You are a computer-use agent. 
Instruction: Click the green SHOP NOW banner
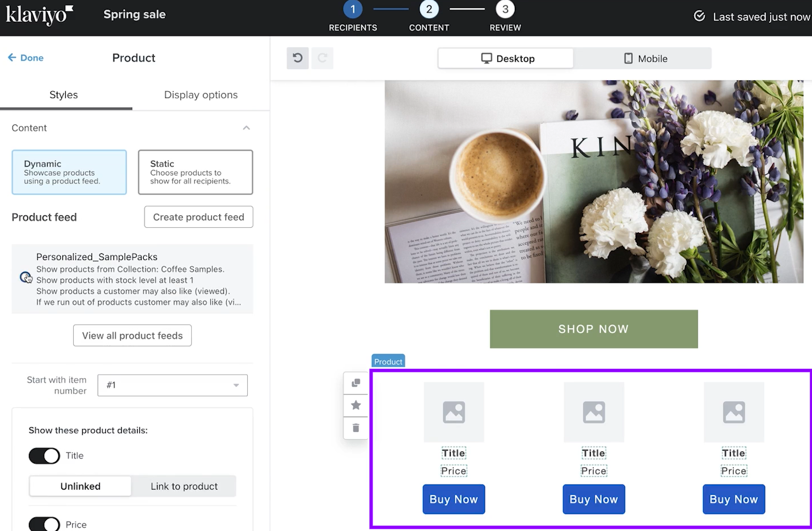[593, 329]
